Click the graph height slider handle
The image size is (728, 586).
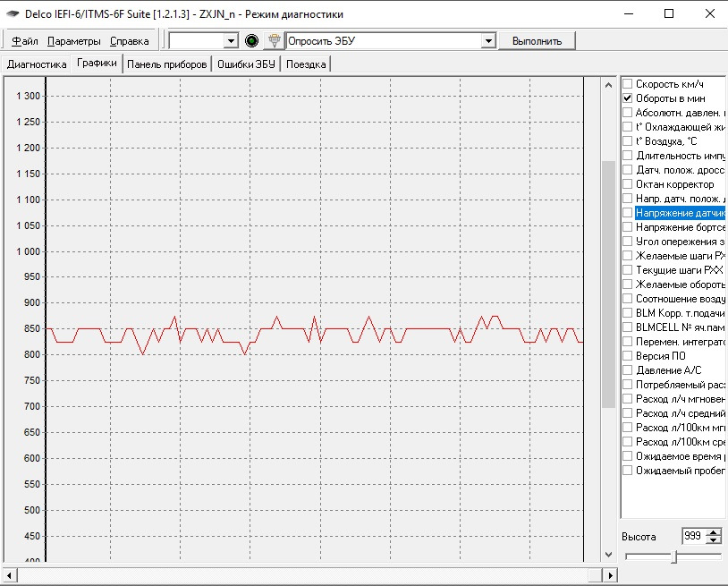click(x=674, y=556)
